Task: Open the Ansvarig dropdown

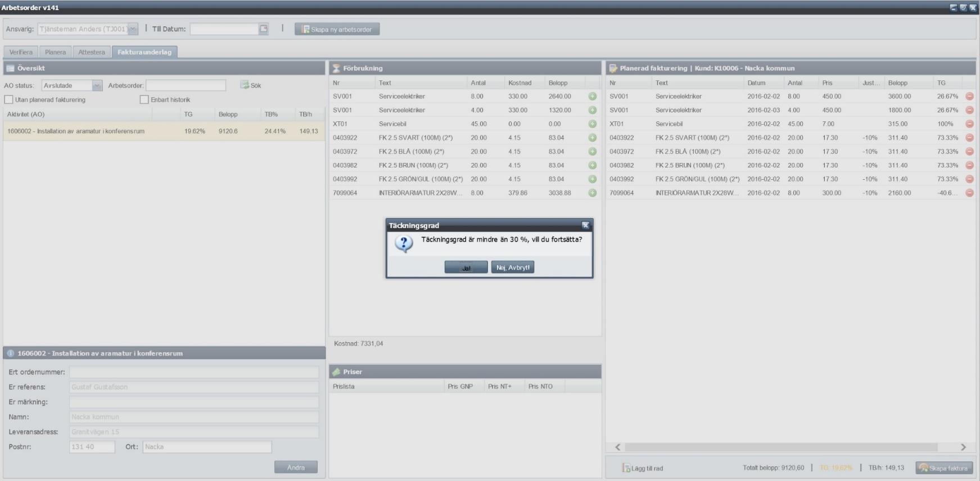Action: 133,29
